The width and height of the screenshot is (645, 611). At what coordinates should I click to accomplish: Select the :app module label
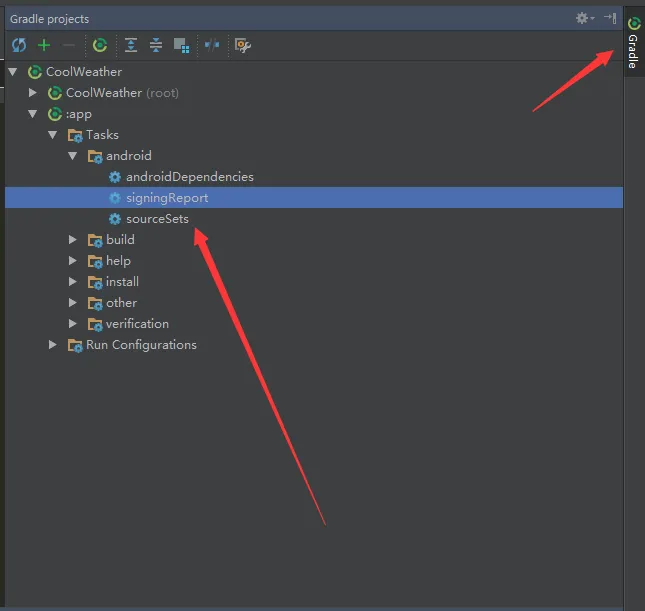(x=79, y=114)
